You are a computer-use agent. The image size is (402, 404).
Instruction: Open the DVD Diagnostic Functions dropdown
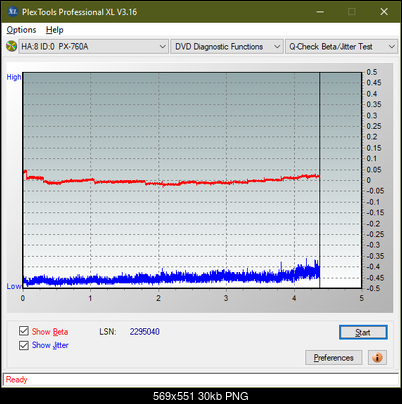click(227, 46)
